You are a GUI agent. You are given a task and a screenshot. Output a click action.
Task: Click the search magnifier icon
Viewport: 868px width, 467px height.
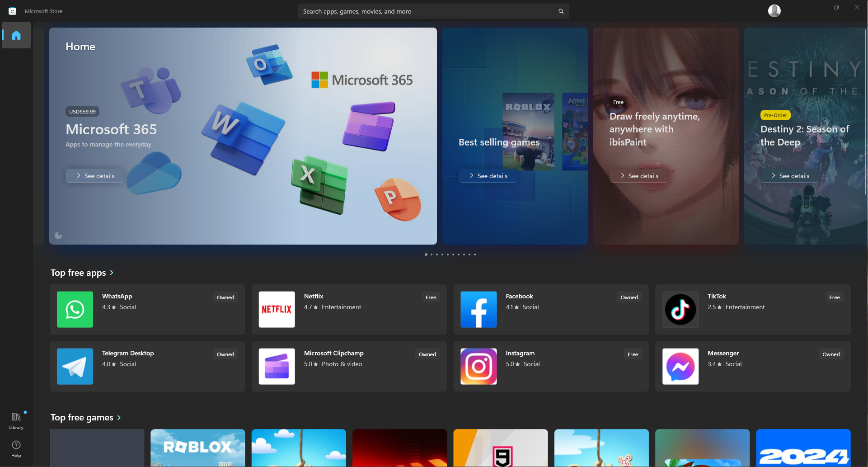pos(561,11)
